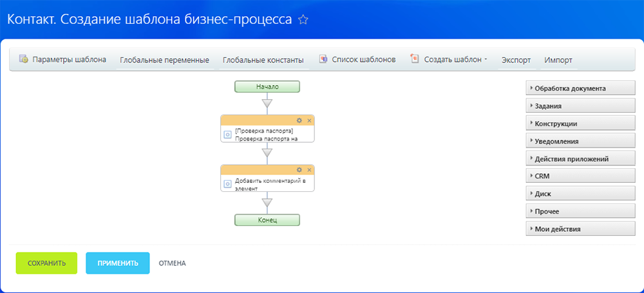Open Список шаблонов

tap(357, 60)
